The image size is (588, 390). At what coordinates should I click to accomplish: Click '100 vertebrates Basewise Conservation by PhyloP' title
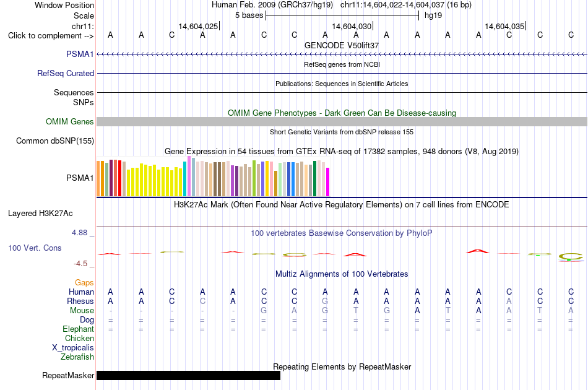click(342, 233)
